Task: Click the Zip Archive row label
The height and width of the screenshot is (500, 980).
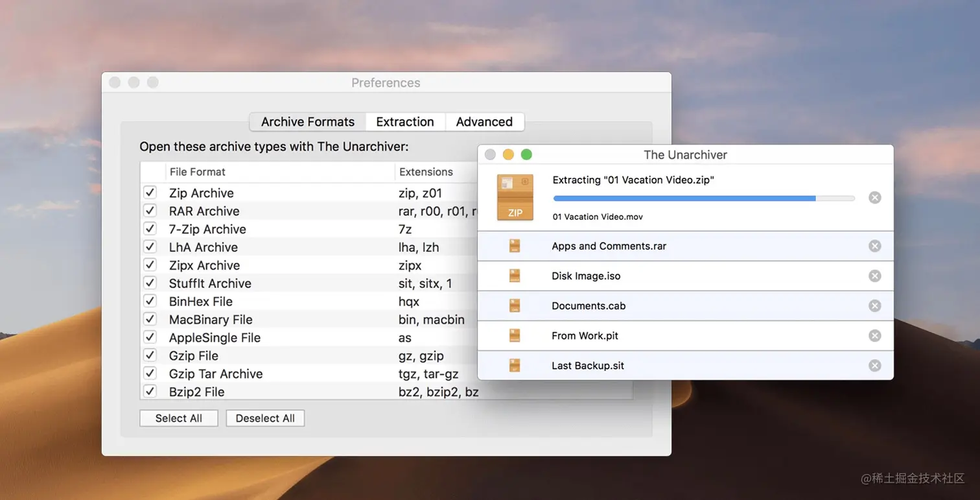Action: point(202,193)
